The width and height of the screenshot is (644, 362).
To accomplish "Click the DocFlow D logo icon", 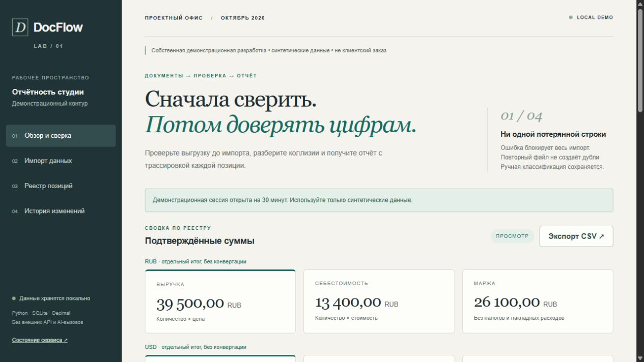I will (20, 27).
